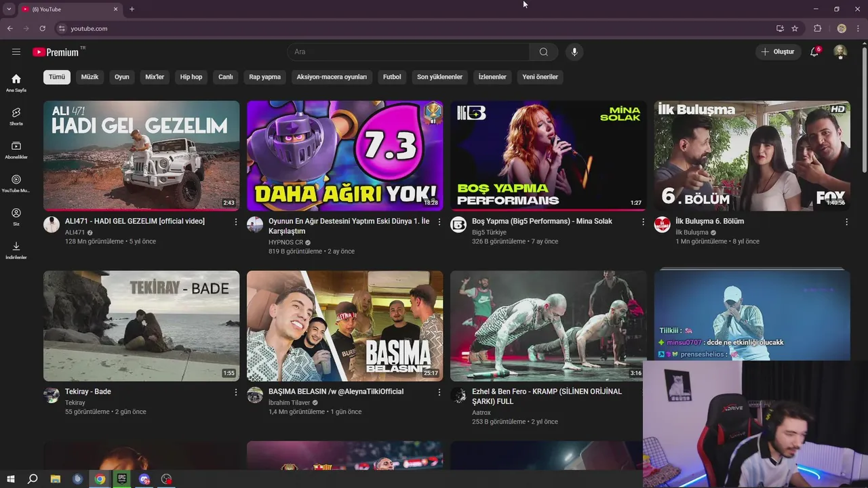This screenshot has height=488, width=868.
Task: Select the Canlı filter chip
Action: [226, 77]
